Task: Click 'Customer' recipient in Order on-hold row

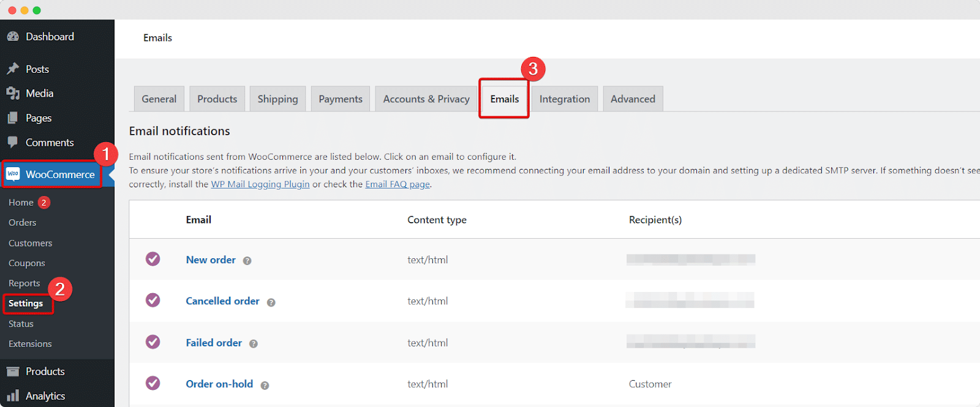Action: click(x=650, y=384)
